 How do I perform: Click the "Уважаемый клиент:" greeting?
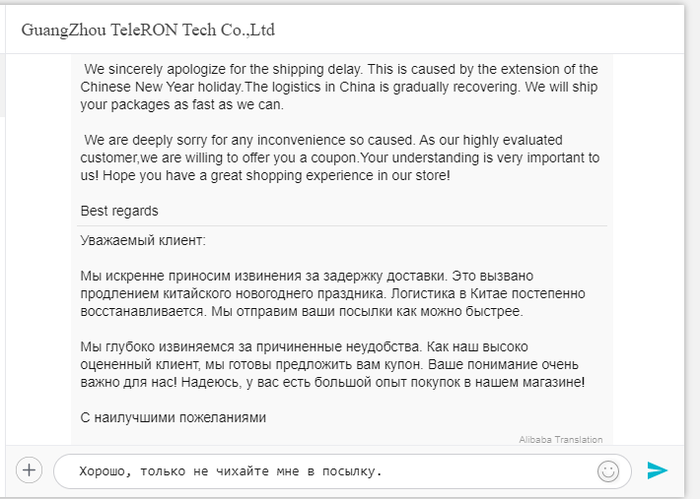144,240
